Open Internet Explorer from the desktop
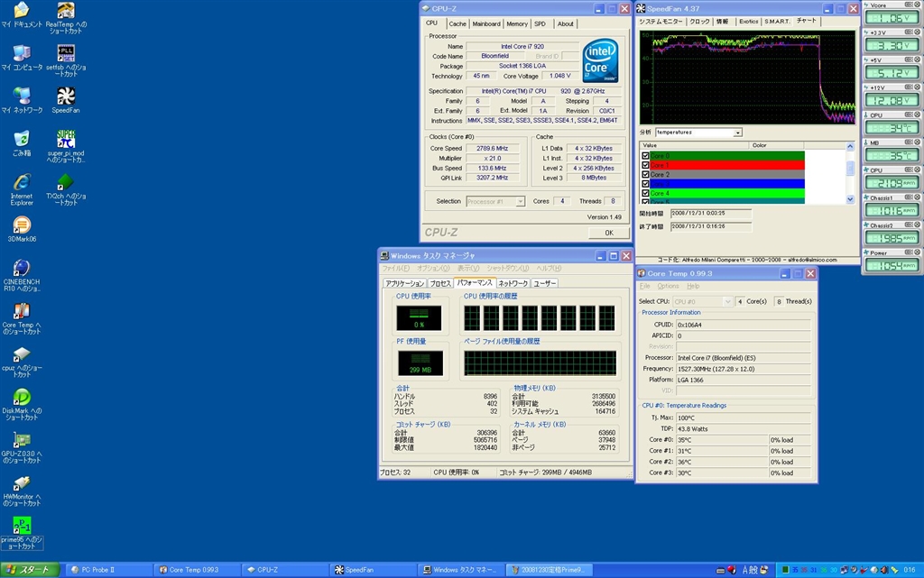 coord(22,183)
